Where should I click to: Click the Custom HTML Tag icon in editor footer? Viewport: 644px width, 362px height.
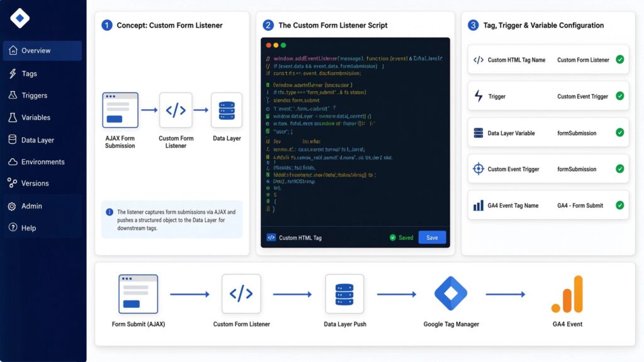(271, 238)
